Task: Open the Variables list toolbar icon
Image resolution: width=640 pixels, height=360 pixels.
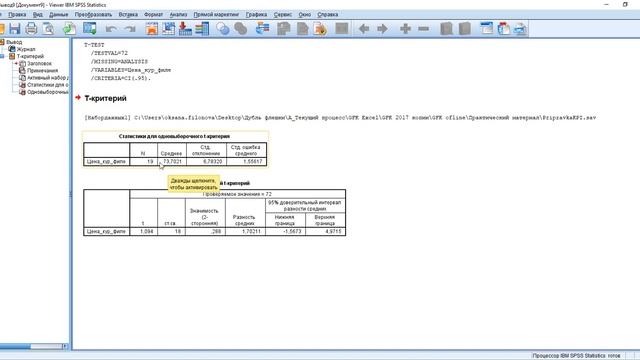Action: (x=202, y=29)
